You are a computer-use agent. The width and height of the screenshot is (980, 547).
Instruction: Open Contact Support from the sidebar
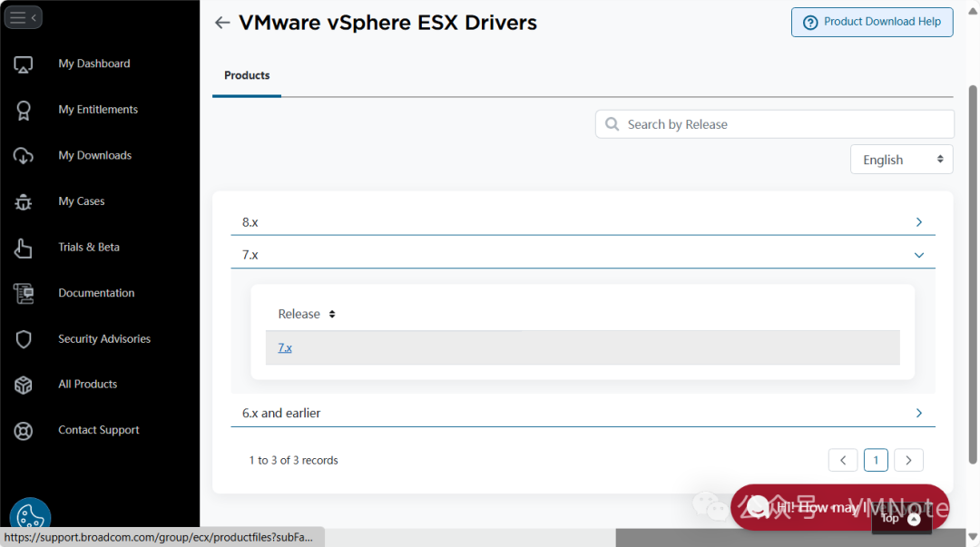tap(99, 430)
